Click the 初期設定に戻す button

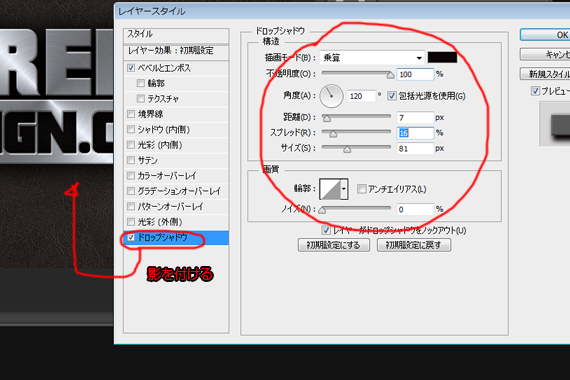point(414,245)
